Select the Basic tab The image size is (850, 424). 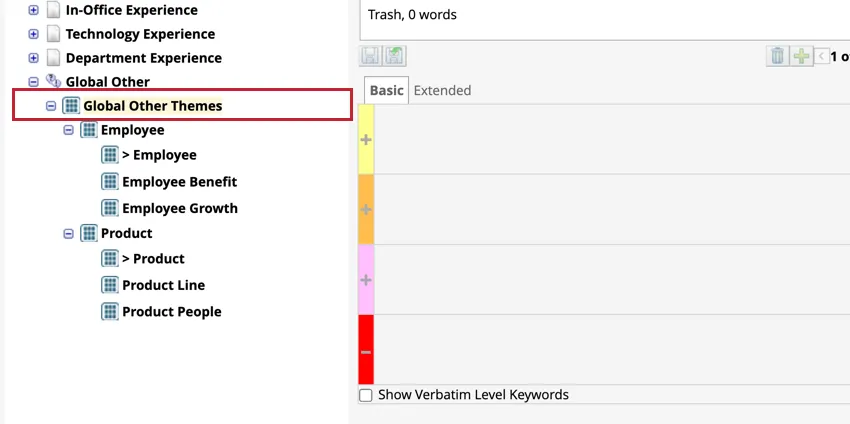(x=386, y=90)
